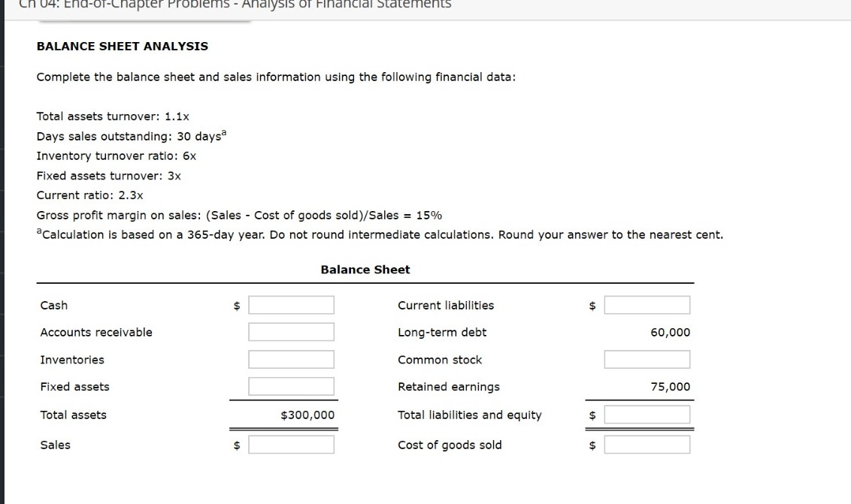
Task: Select the Total liabilities and equity field
Action: [x=647, y=413]
